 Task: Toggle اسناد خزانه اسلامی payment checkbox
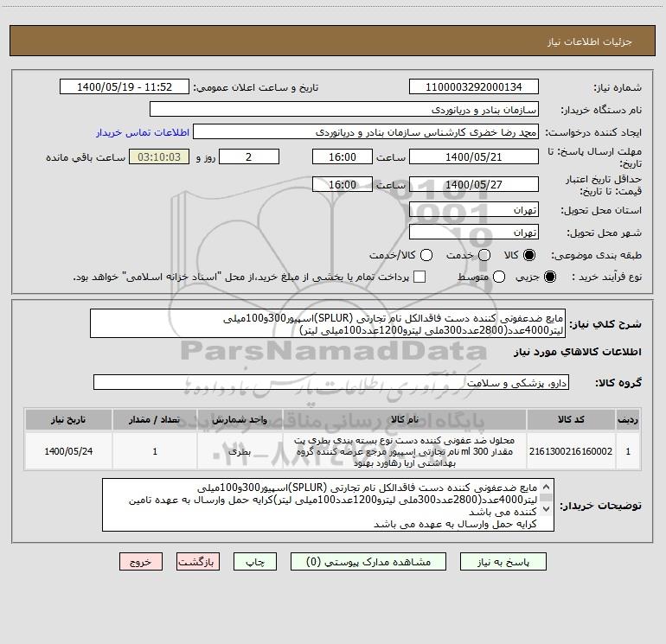(x=419, y=277)
